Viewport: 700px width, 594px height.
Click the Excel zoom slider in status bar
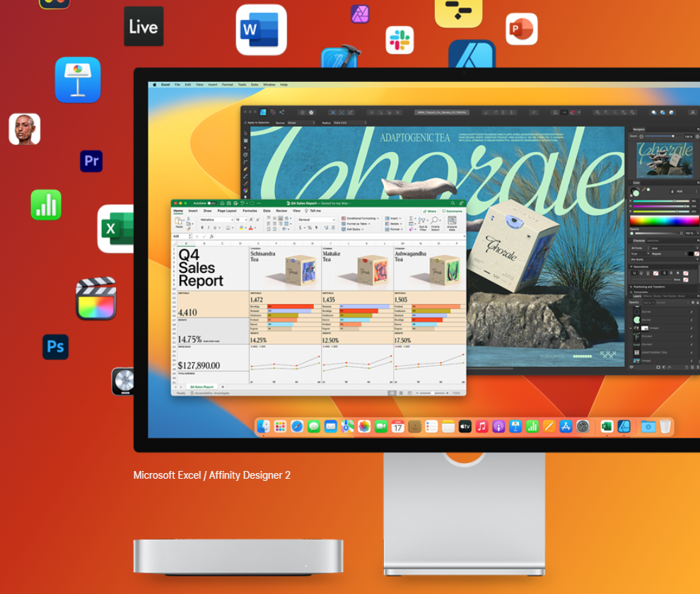tap(433, 393)
